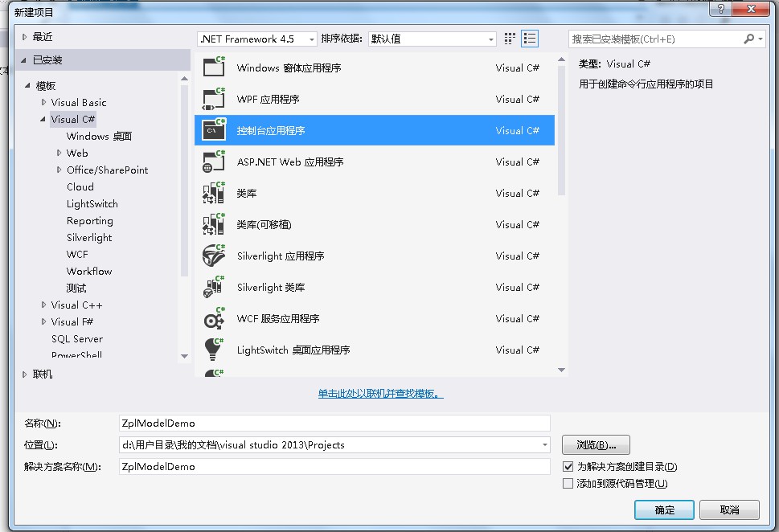The height and width of the screenshot is (532, 779).
Task: Click the 类库 template icon
Action: click(214, 193)
